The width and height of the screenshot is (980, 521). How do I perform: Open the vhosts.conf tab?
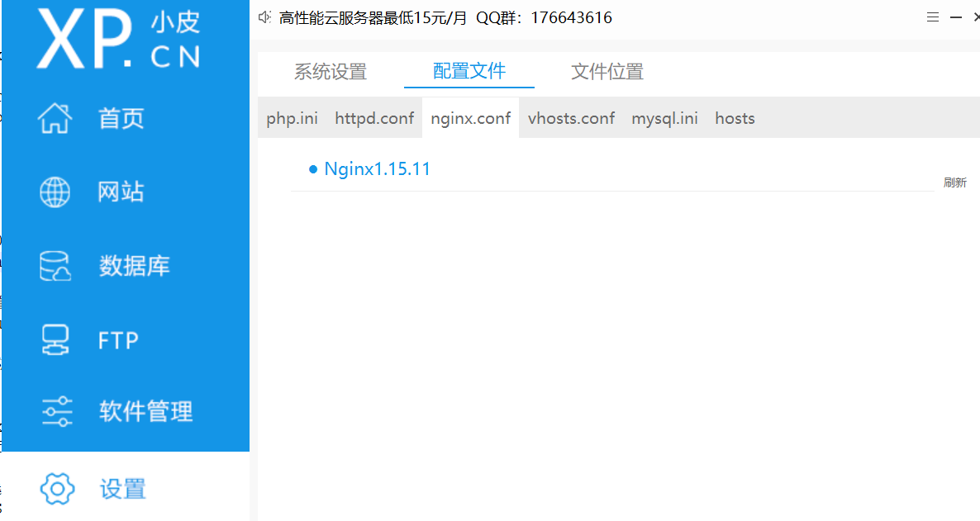[x=571, y=118]
